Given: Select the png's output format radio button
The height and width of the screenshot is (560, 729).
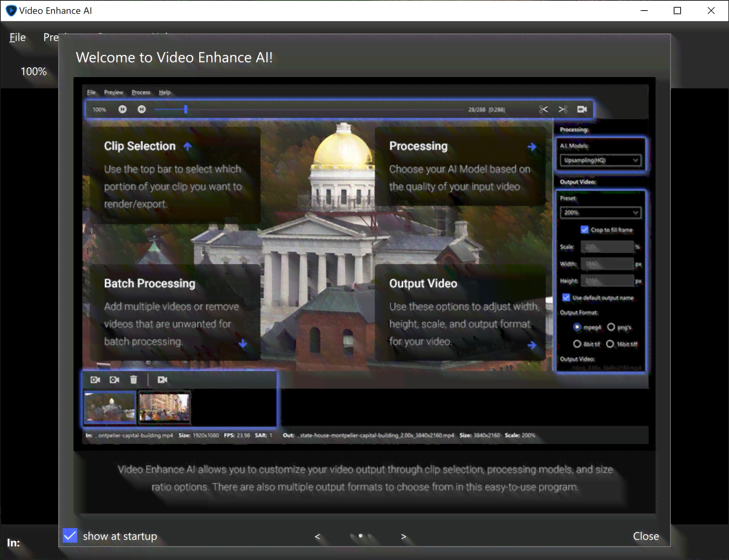Looking at the screenshot, I should pyautogui.click(x=611, y=327).
